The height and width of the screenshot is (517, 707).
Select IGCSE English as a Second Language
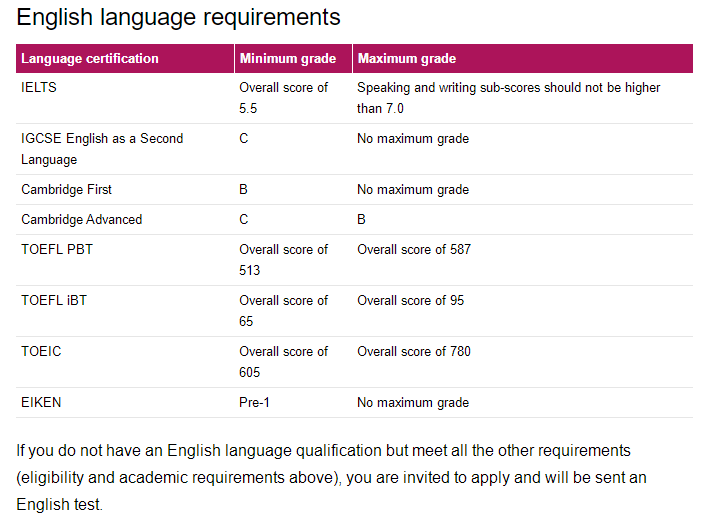tap(102, 149)
